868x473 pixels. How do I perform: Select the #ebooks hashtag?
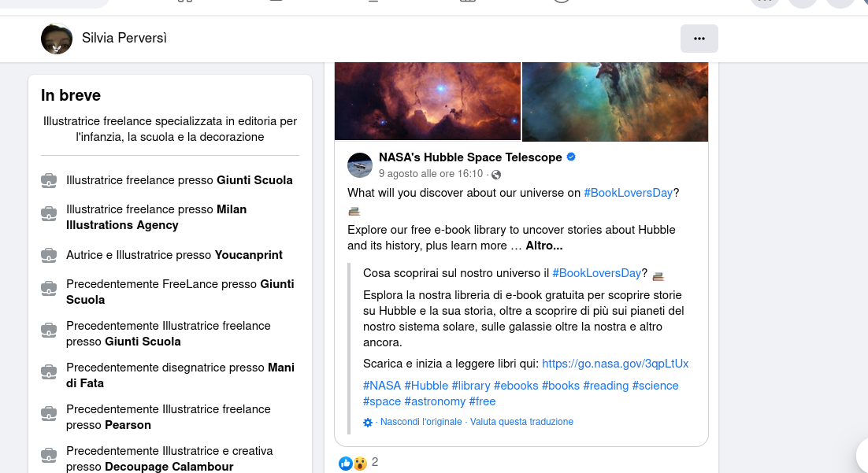(516, 386)
